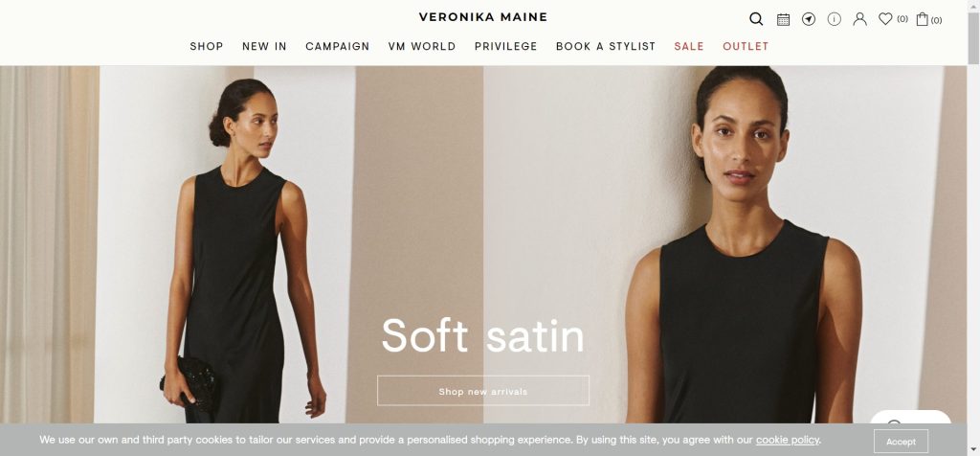This screenshot has width=980, height=456.
Task: View the wishlist heart icon
Action: pos(885,19)
